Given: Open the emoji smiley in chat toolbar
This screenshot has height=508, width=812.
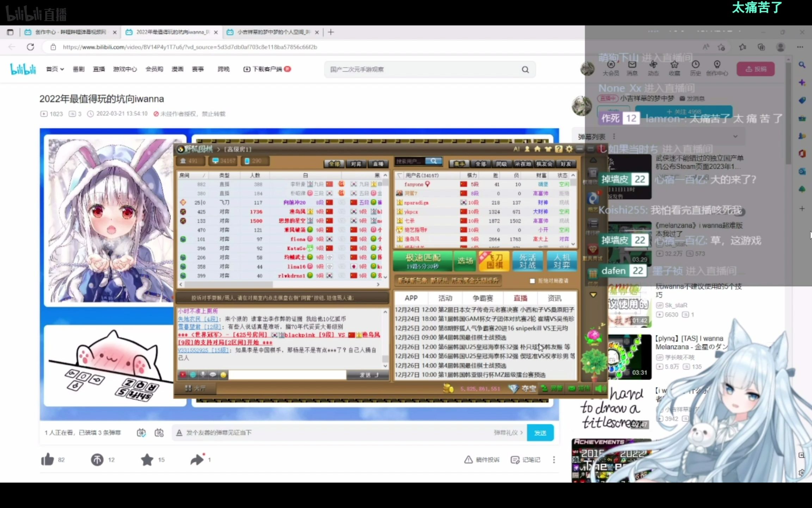Looking at the screenshot, I should pos(223,375).
